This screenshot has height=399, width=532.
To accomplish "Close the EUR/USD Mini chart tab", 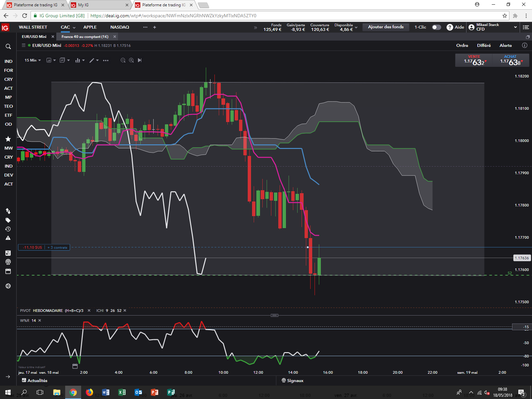I will click(53, 37).
